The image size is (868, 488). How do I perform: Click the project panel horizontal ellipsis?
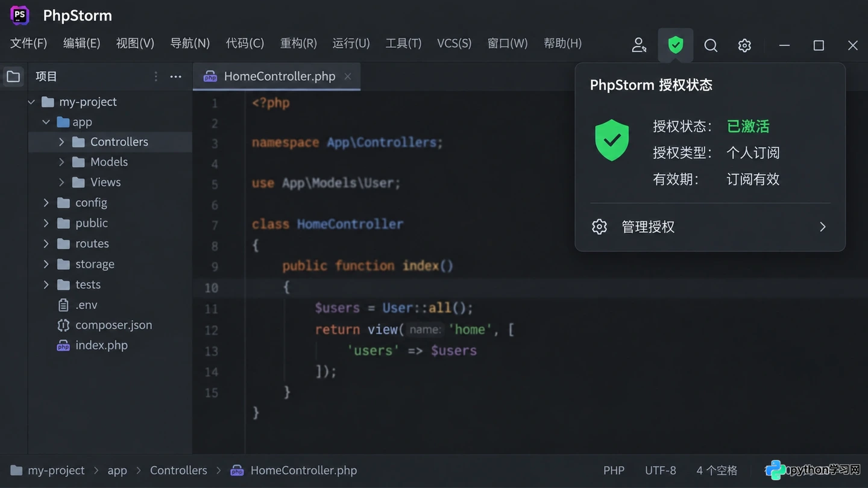coord(175,77)
